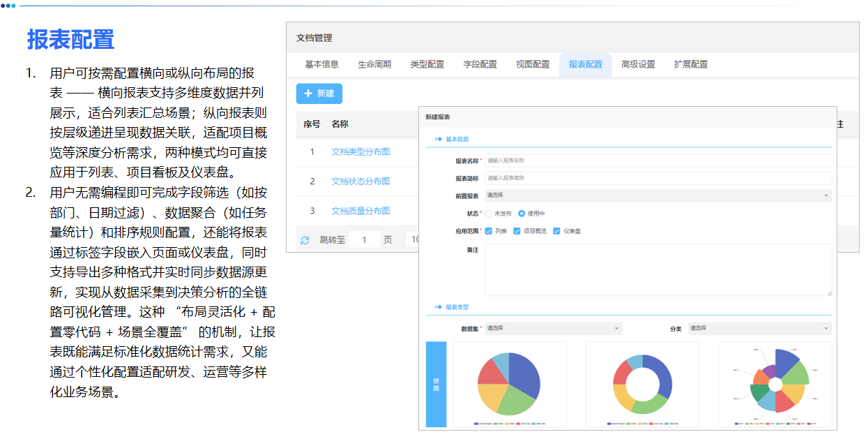Select the donut chart preview
This screenshot has width=868, height=439.
pos(642,385)
